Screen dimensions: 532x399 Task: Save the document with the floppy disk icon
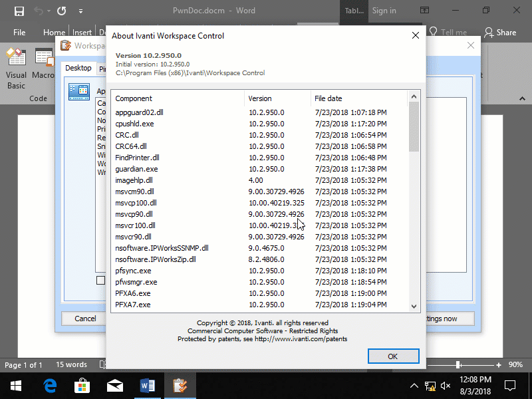click(x=19, y=11)
